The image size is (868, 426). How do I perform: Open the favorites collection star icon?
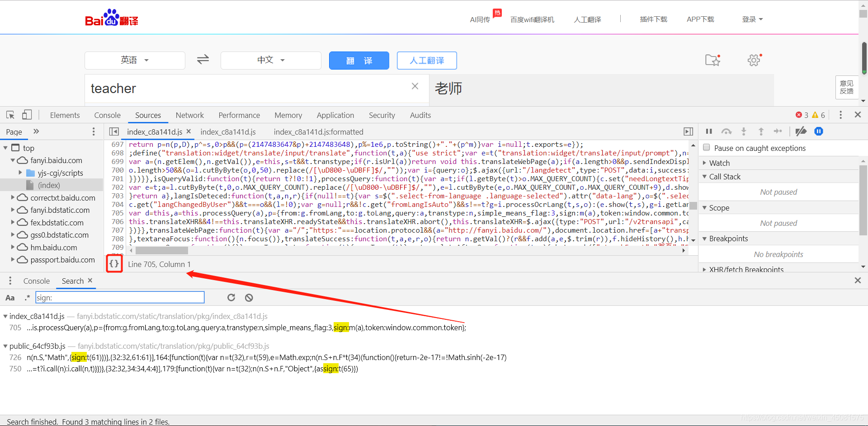pyautogui.click(x=713, y=60)
